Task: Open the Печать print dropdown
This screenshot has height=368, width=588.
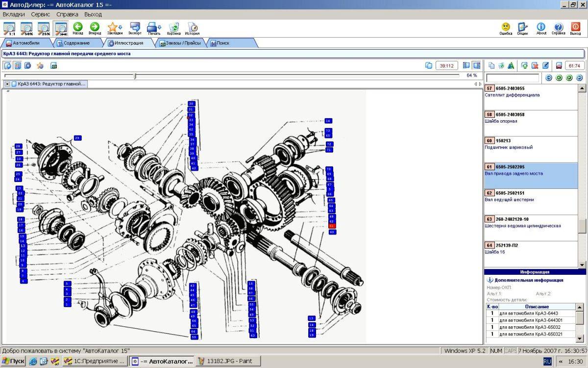Action: tap(154, 29)
